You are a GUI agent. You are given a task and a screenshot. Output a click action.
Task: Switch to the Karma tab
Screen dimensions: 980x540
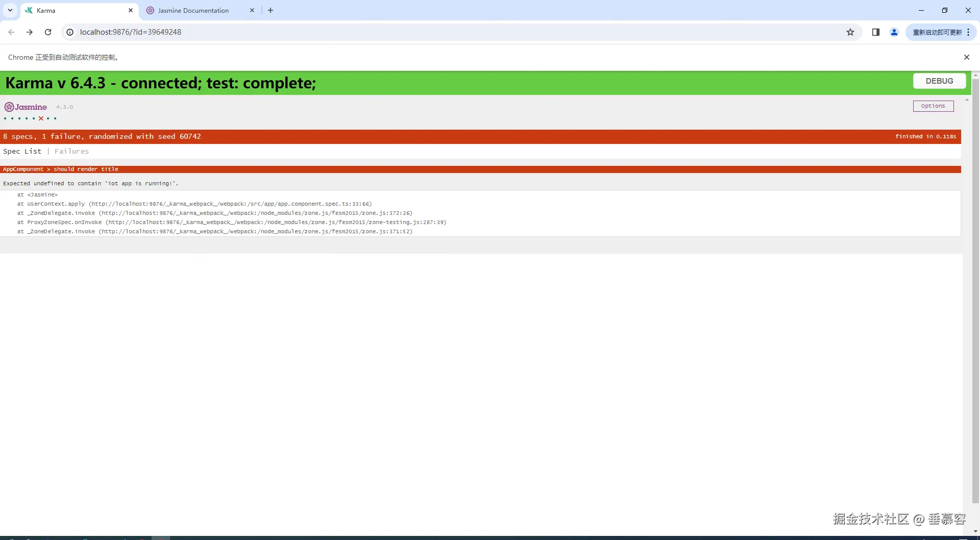pyautogui.click(x=79, y=10)
